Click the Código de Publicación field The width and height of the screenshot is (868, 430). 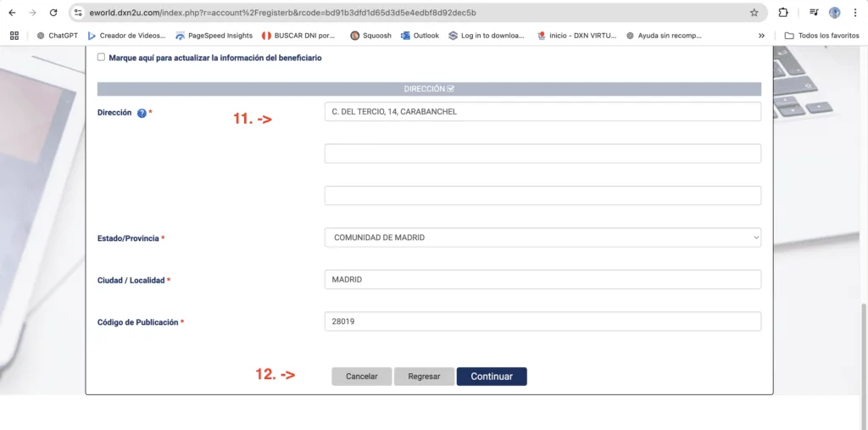(x=542, y=321)
